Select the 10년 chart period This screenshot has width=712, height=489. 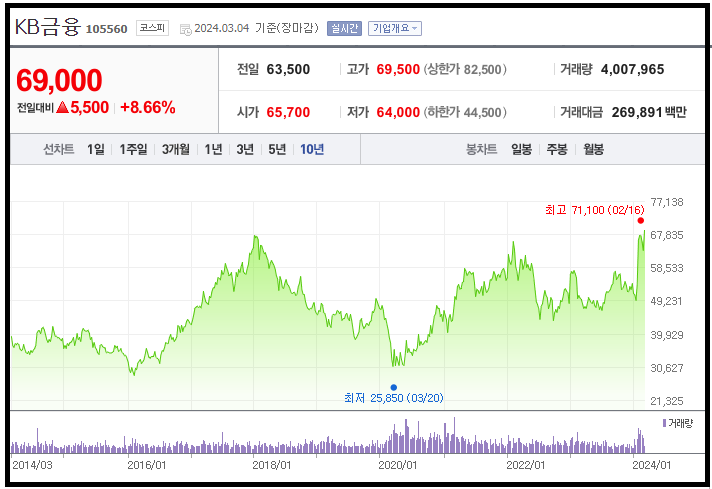312,149
